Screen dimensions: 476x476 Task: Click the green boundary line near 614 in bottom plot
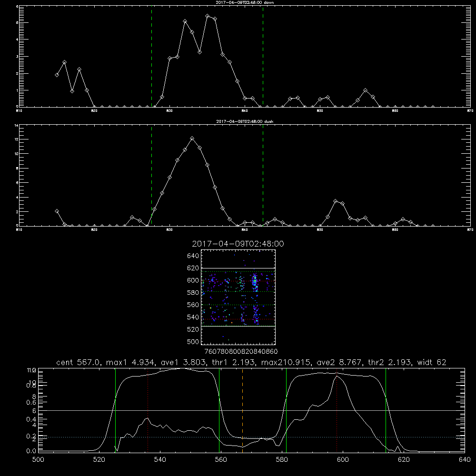tap(386, 410)
